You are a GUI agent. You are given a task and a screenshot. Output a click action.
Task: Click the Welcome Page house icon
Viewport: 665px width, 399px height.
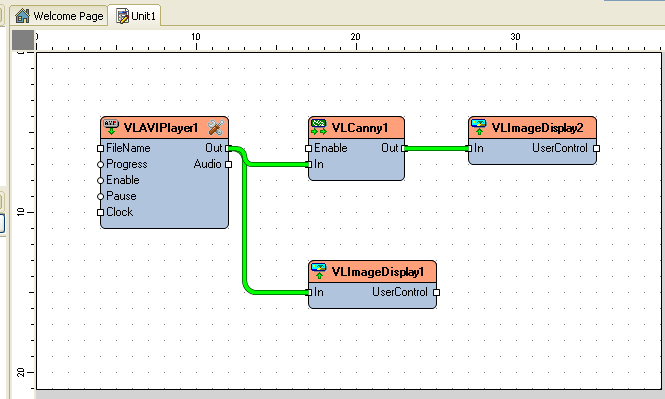22,16
